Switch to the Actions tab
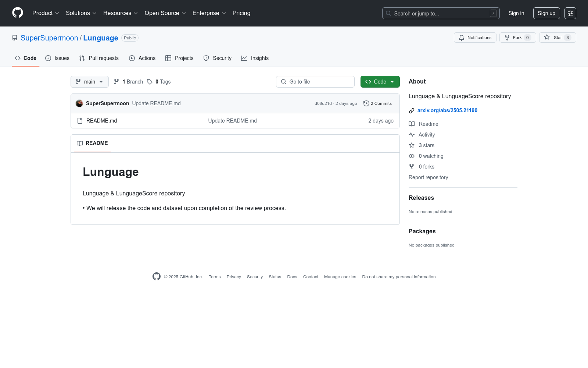588x368 pixels. [142, 58]
